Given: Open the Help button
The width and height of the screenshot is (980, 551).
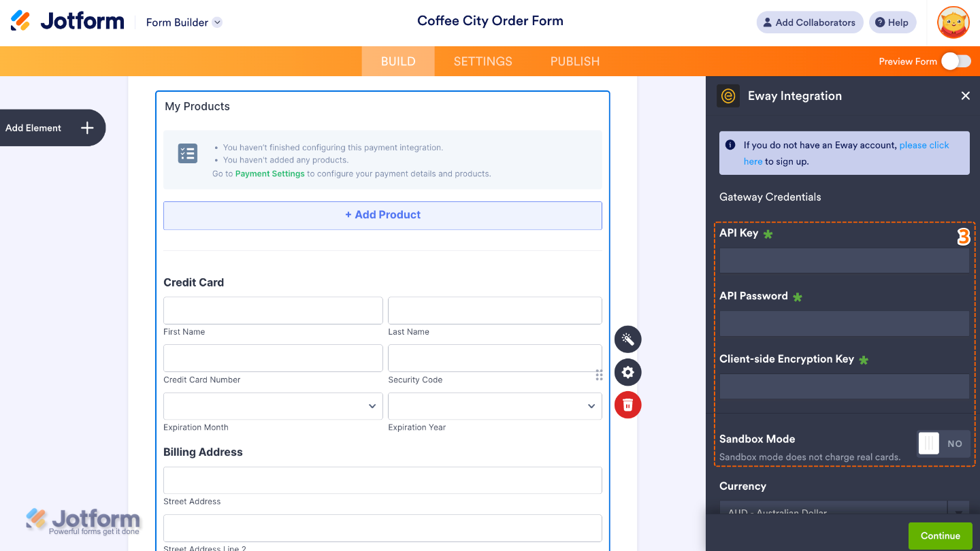Looking at the screenshot, I should tap(892, 22).
